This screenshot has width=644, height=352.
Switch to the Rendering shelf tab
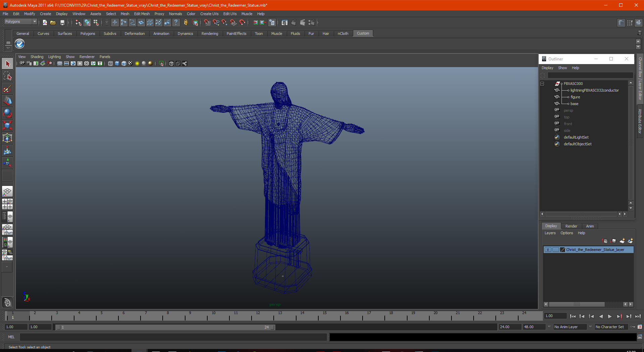pos(210,34)
